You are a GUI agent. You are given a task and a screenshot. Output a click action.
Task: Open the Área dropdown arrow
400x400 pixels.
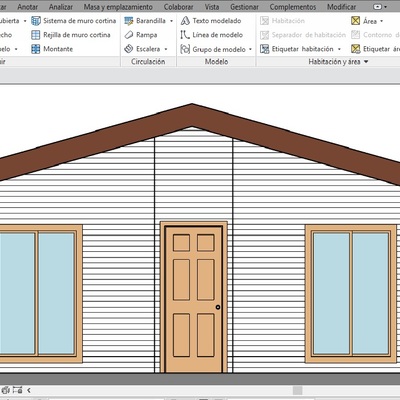382,21
